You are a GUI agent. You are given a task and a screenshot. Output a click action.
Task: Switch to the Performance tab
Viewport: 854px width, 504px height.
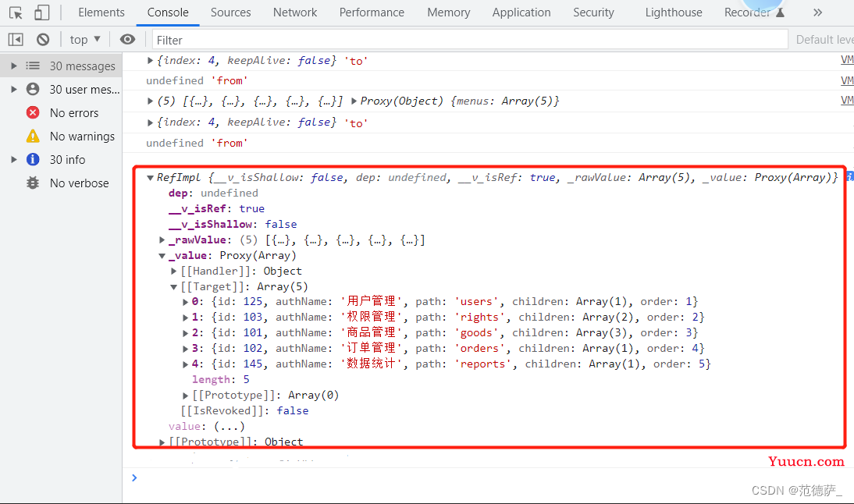pos(372,12)
